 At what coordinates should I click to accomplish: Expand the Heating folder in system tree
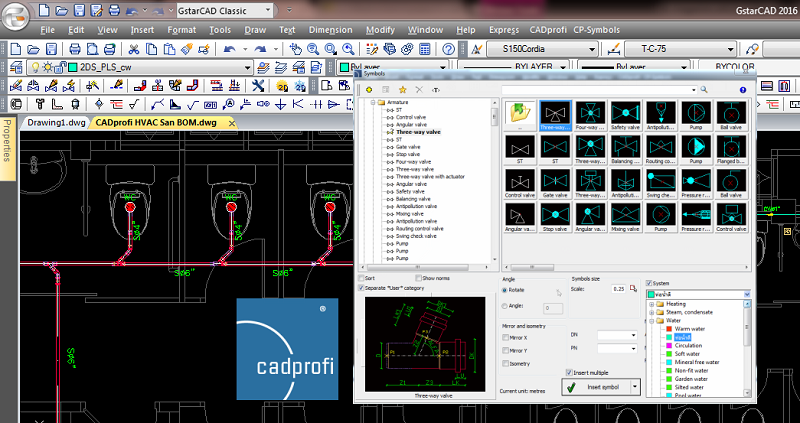pyautogui.click(x=652, y=304)
